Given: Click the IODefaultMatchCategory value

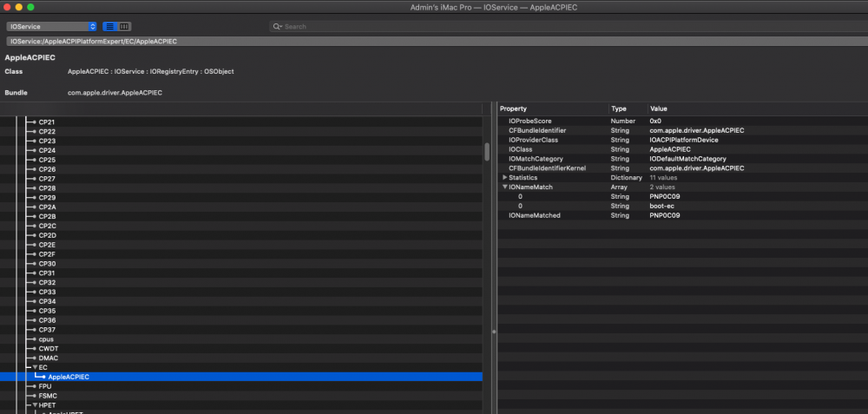Looking at the screenshot, I should tap(687, 159).
